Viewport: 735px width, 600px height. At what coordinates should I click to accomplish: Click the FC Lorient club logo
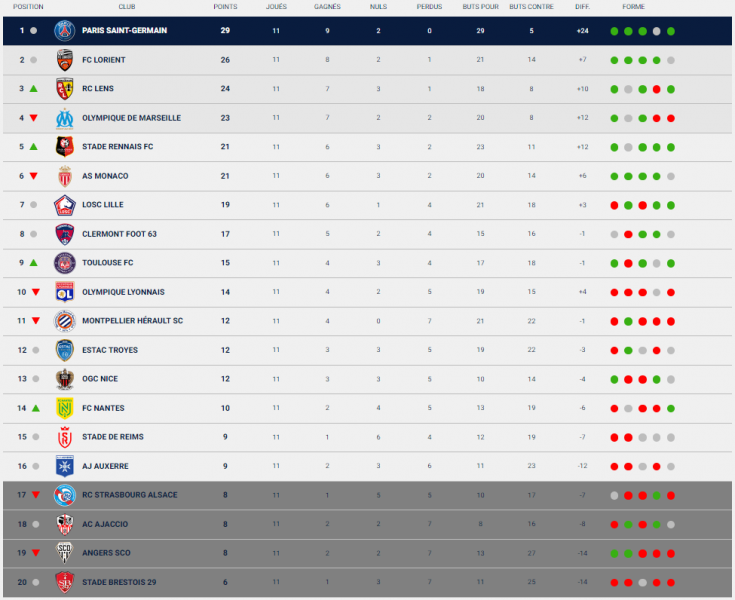click(x=65, y=60)
